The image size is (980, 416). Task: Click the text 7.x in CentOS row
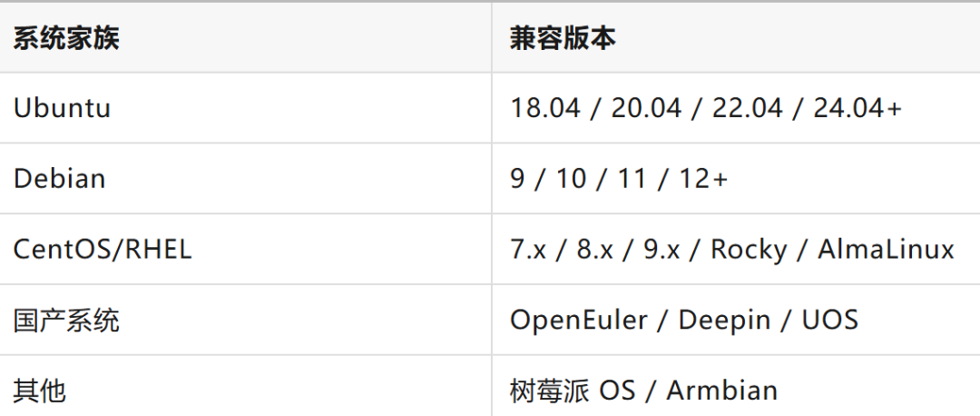(x=528, y=250)
